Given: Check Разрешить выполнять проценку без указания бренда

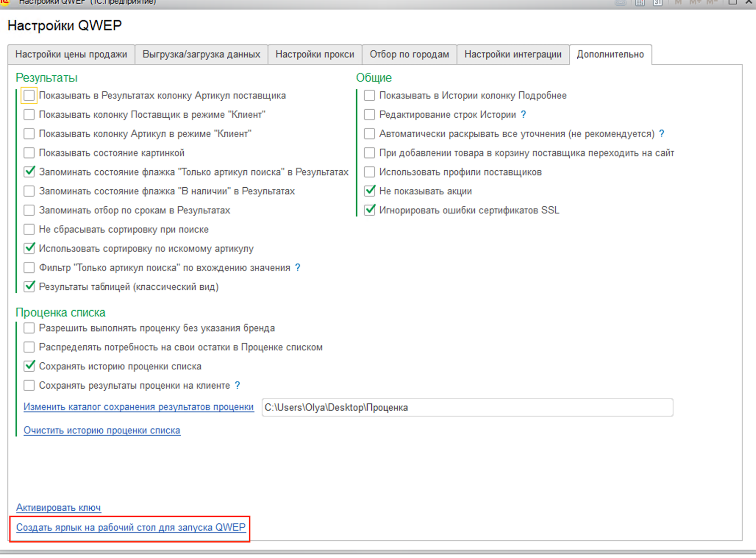Looking at the screenshot, I should pyautogui.click(x=29, y=328).
